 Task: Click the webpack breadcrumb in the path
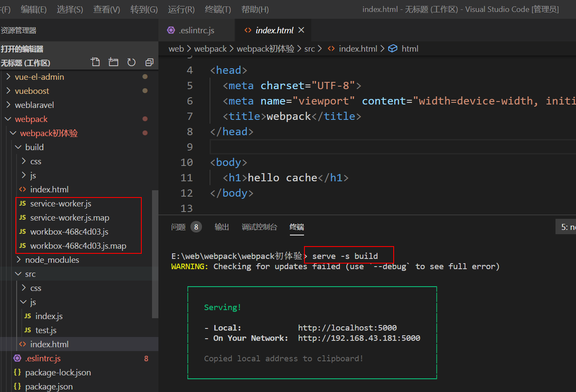click(210, 49)
